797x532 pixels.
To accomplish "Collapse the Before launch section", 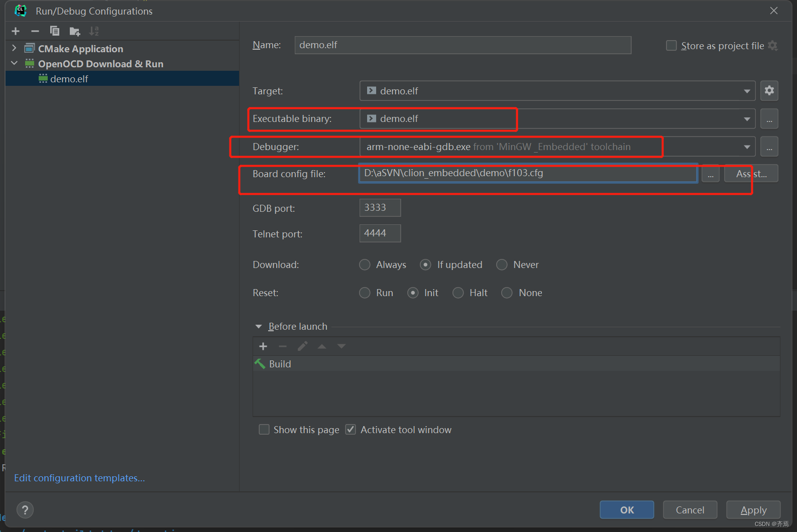I will [259, 327].
